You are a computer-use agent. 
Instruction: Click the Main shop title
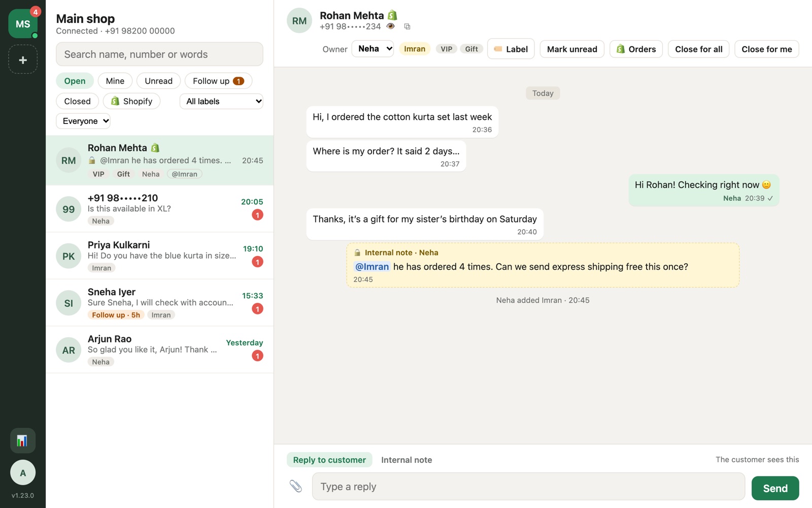pos(85,19)
